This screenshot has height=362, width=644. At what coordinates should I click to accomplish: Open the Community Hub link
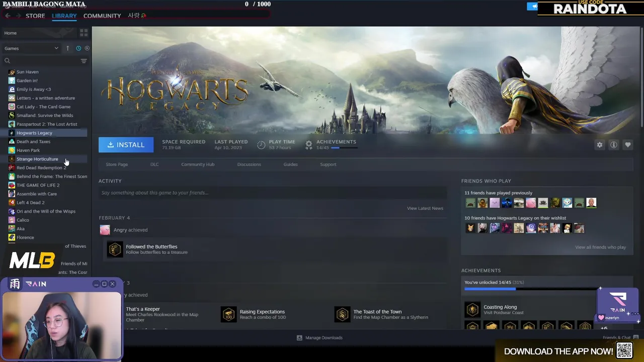198,164
